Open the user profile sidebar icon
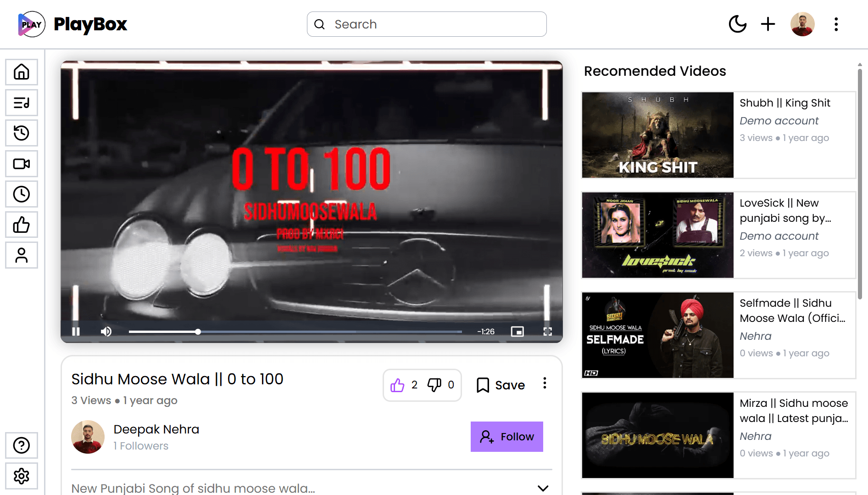This screenshot has height=495, width=868. [22, 255]
